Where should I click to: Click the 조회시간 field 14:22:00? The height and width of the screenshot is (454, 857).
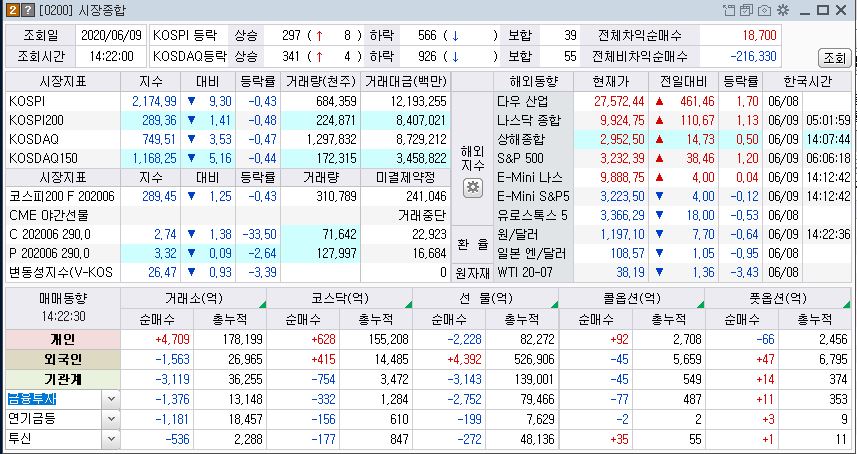(111, 56)
